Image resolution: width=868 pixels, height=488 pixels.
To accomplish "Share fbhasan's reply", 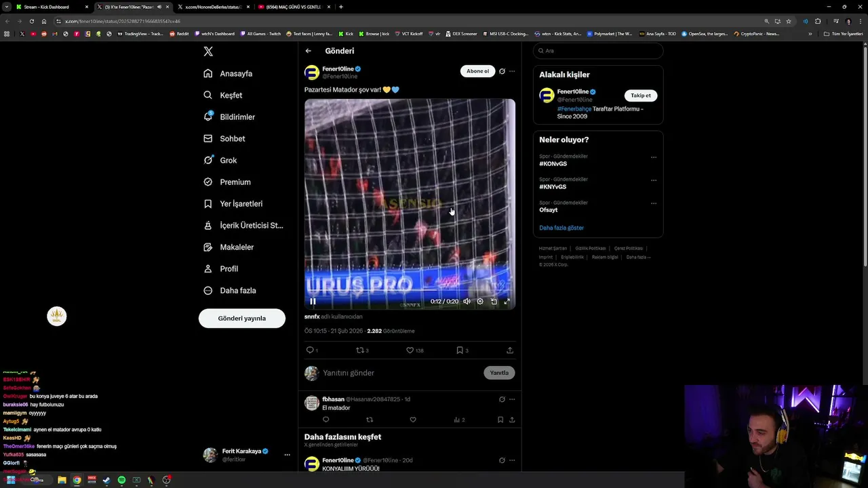I will coord(512,420).
